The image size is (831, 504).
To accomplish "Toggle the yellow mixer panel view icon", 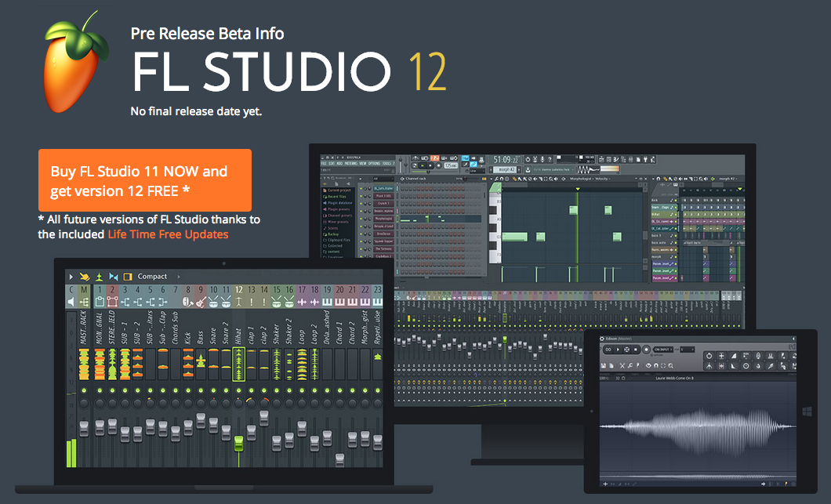I will 128,277.
